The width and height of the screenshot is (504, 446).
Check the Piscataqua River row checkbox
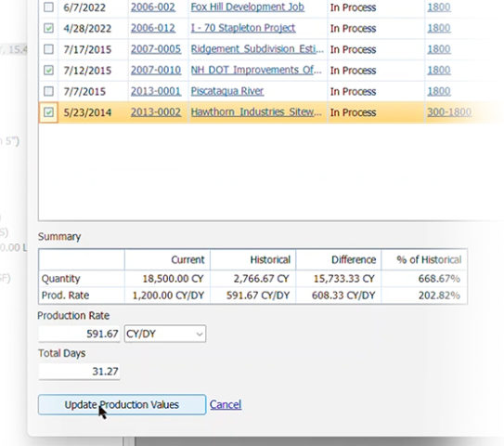pos(48,91)
